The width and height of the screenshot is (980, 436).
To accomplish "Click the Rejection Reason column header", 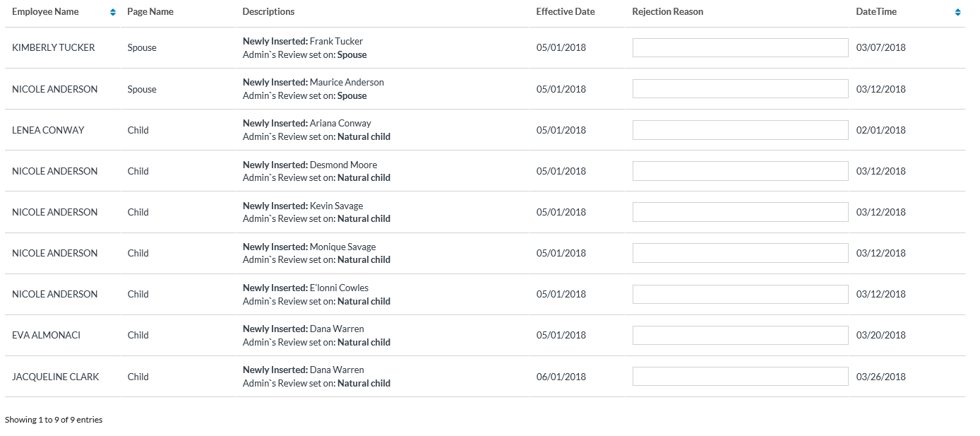I will pyautogui.click(x=667, y=12).
